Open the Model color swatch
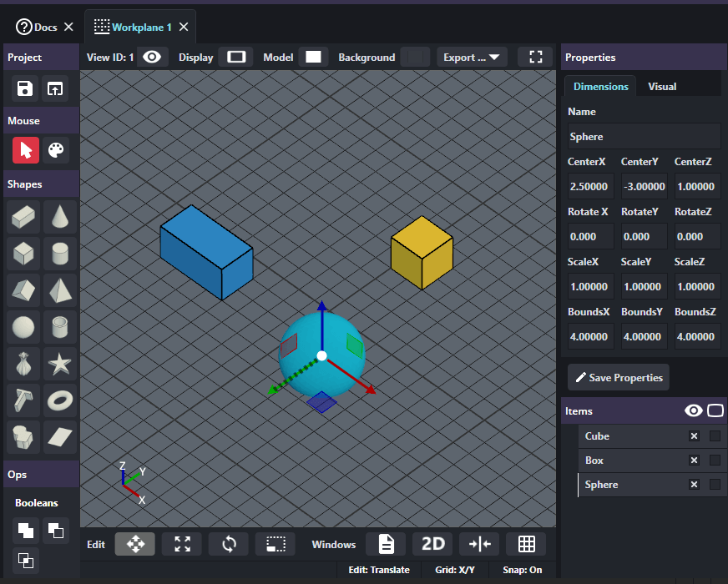Image resolution: width=728 pixels, height=584 pixels. pos(313,57)
